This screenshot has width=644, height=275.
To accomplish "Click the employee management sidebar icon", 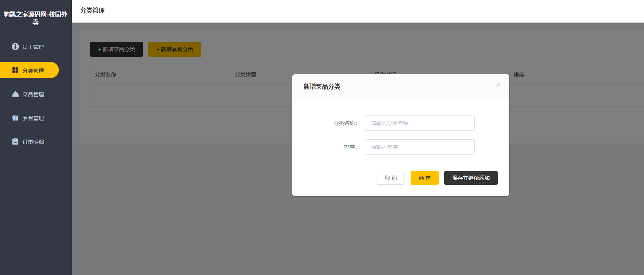I will (15, 47).
